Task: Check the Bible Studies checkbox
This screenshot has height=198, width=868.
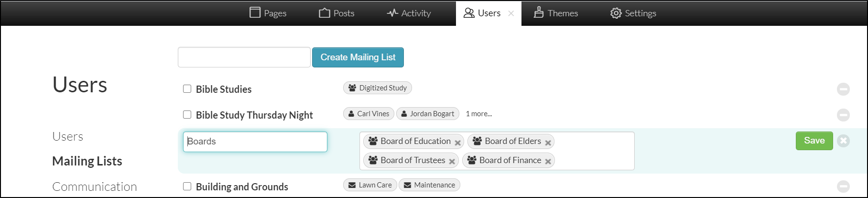Action: 187,89
